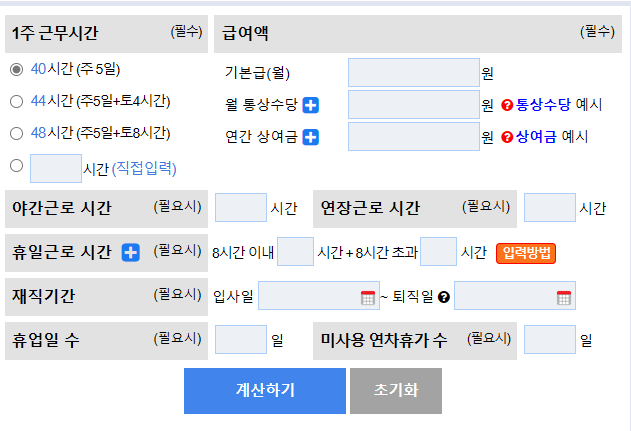Viewport: 631px width, 431px height.
Task: Select the 40시간 (주5일) radio option
Action: click(16, 69)
